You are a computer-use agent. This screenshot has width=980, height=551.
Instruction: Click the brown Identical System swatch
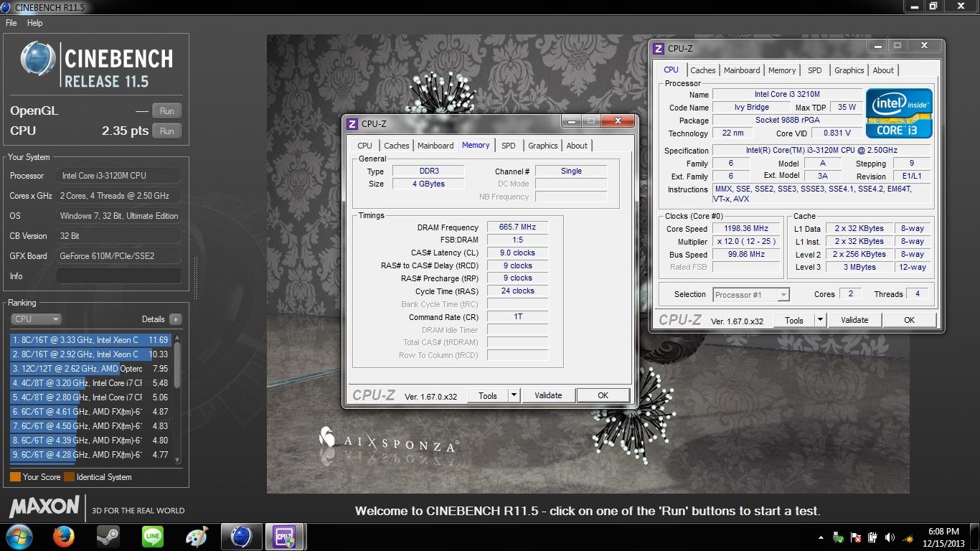pos(70,477)
